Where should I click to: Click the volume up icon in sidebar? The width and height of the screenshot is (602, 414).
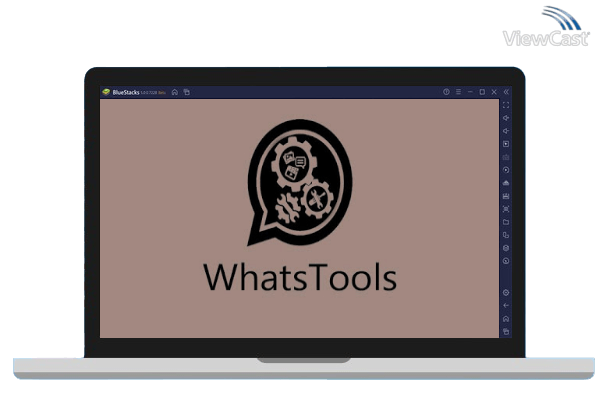[506, 118]
